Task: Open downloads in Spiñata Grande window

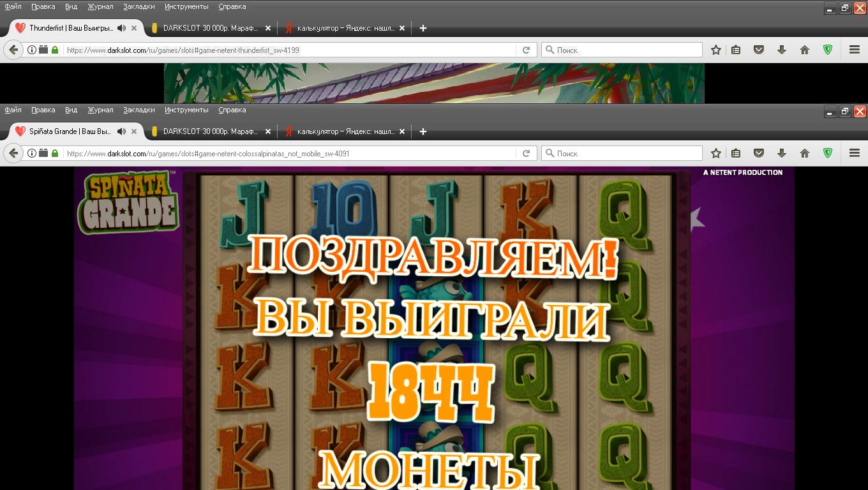Action: (x=781, y=153)
